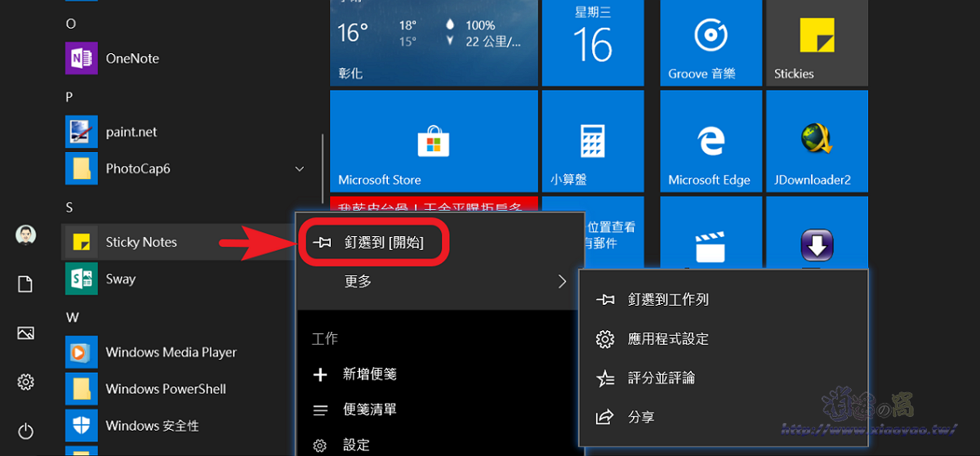This screenshot has width=980, height=456.
Task: Click the 設定 task entry
Action: (440, 445)
